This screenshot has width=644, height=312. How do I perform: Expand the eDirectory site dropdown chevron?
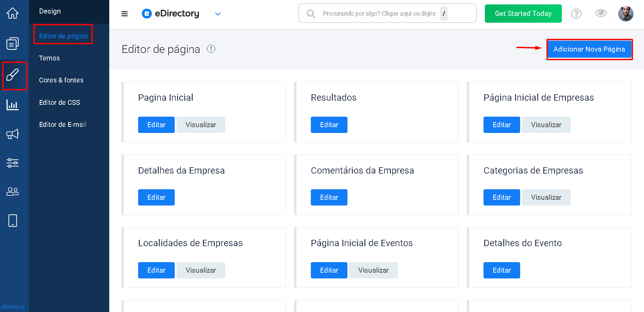pyautogui.click(x=218, y=14)
